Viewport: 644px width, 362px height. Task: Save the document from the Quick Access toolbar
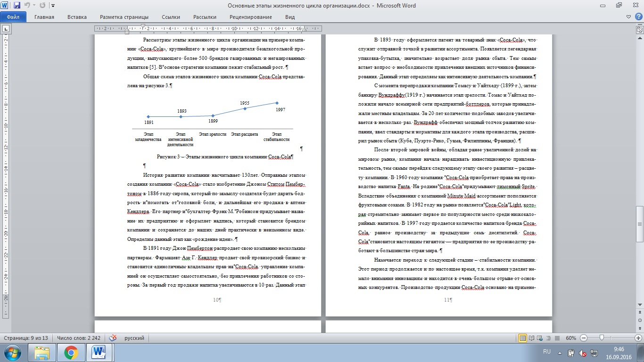(17, 6)
